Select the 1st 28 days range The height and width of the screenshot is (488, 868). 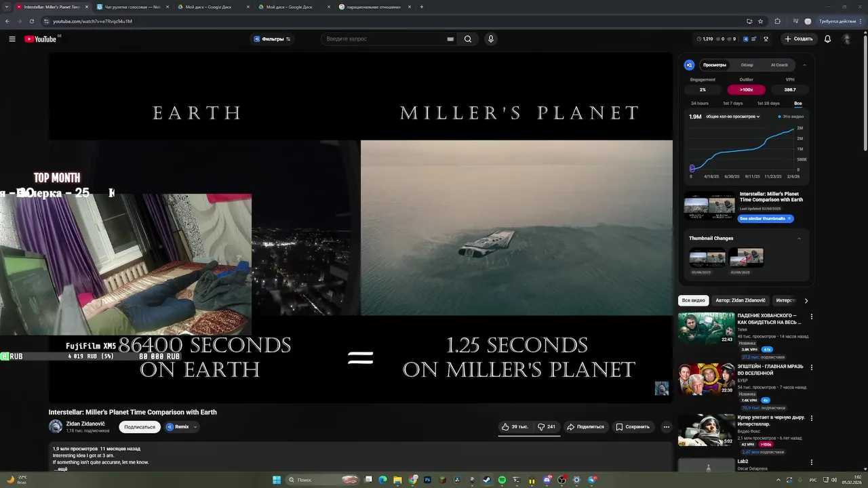[768, 104]
